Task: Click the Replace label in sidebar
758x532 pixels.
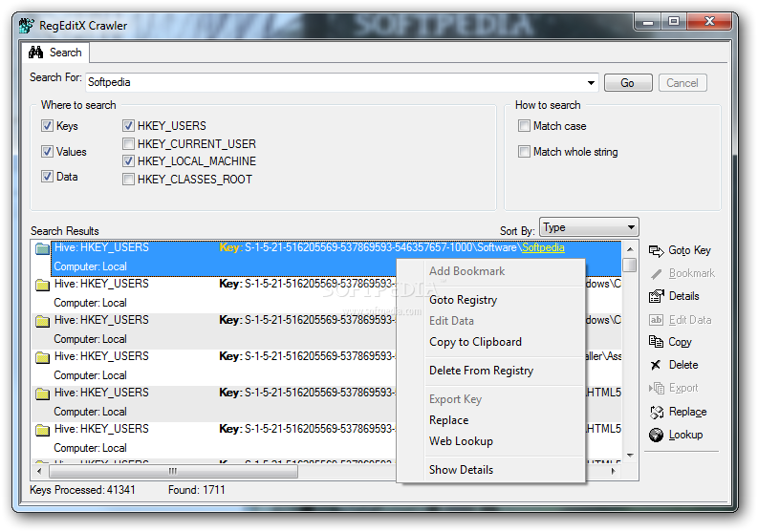Action: (687, 412)
